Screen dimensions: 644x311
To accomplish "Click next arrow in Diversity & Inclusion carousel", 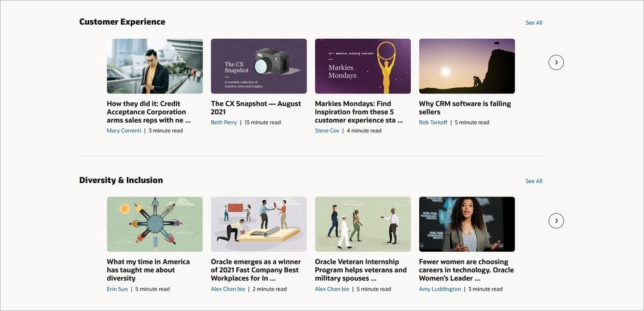I will click(x=556, y=221).
